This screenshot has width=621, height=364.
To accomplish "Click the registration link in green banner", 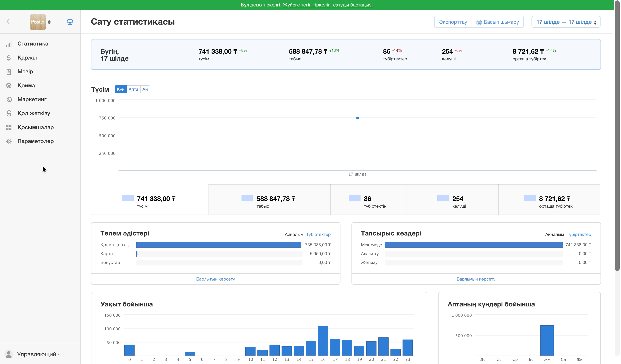I will pos(328,5).
